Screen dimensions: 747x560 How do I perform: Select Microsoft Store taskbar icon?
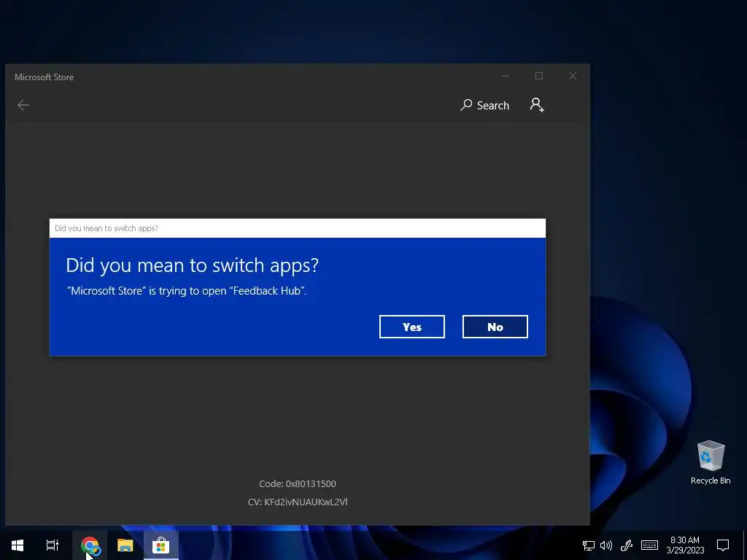click(x=161, y=545)
